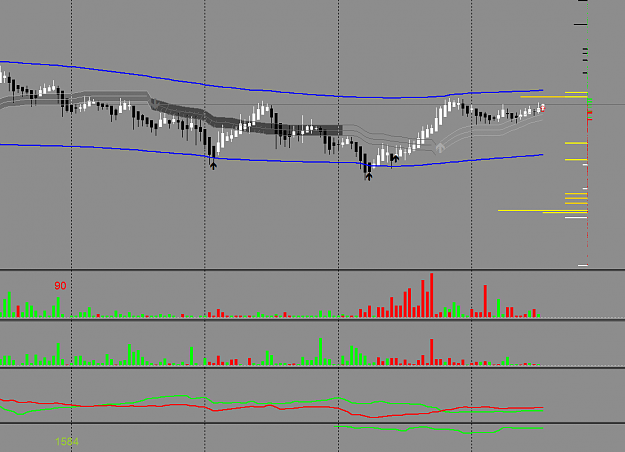This screenshot has width=625, height=452.
Task: Select the gray up-arrow signal marker
Action: pos(440,147)
